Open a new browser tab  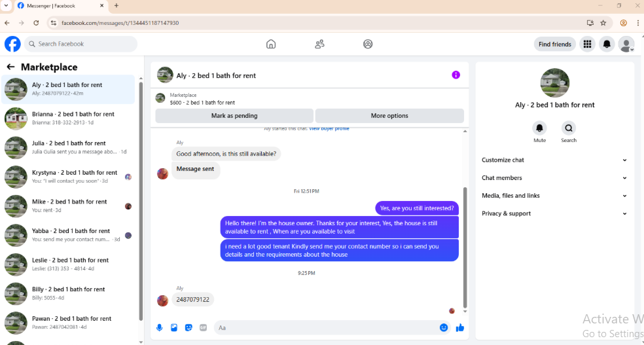pos(116,6)
